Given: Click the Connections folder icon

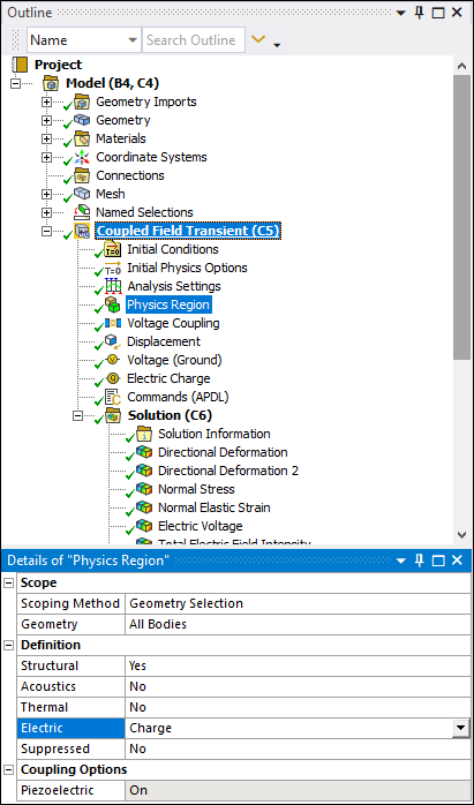Looking at the screenshot, I should tap(82, 176).
